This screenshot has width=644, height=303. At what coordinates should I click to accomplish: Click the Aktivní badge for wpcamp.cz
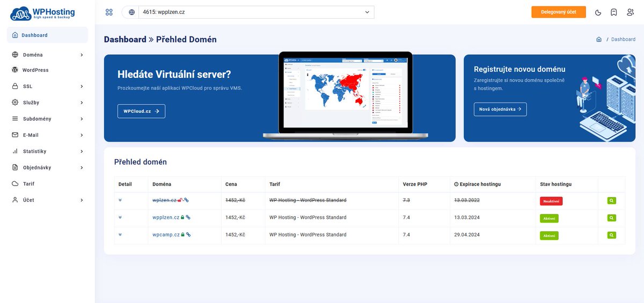point(549,235)
